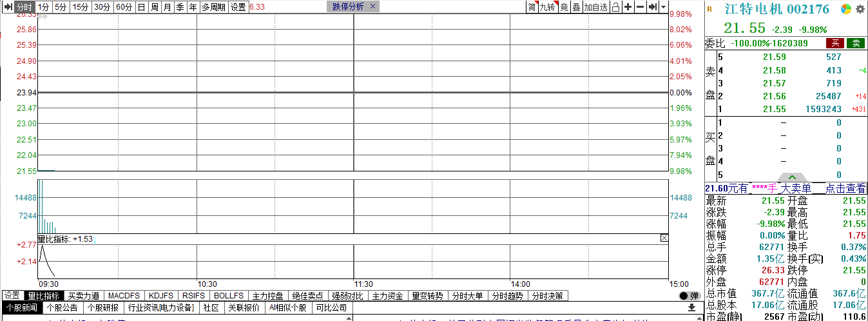Switch to the 5分 chart period

coord(60,7)
